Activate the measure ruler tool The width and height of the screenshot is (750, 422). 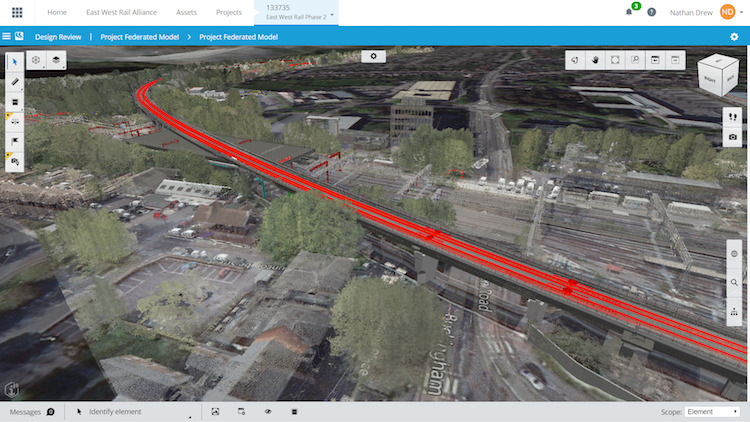click(x=16, y=81)
